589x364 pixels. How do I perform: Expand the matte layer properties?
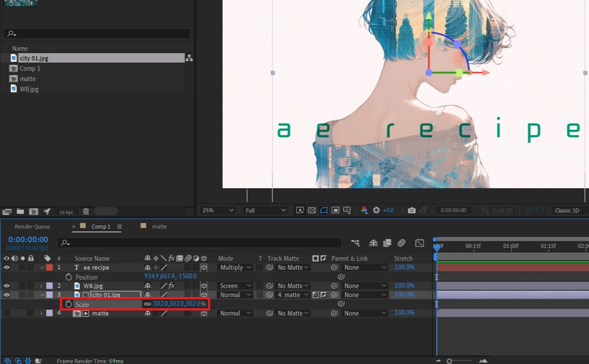coord(42,313)
